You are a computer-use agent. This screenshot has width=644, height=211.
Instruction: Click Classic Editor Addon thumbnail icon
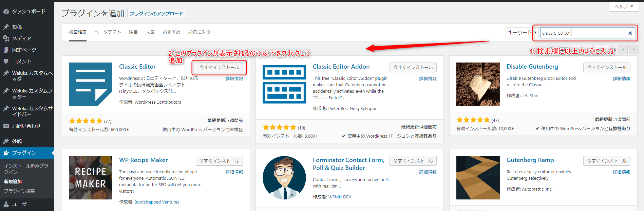(284, 84)
